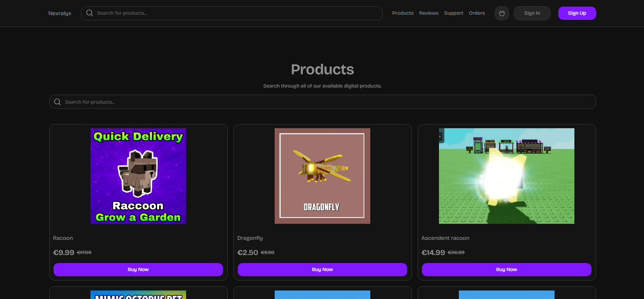Focus the Products page search field

tap(322, 102)
